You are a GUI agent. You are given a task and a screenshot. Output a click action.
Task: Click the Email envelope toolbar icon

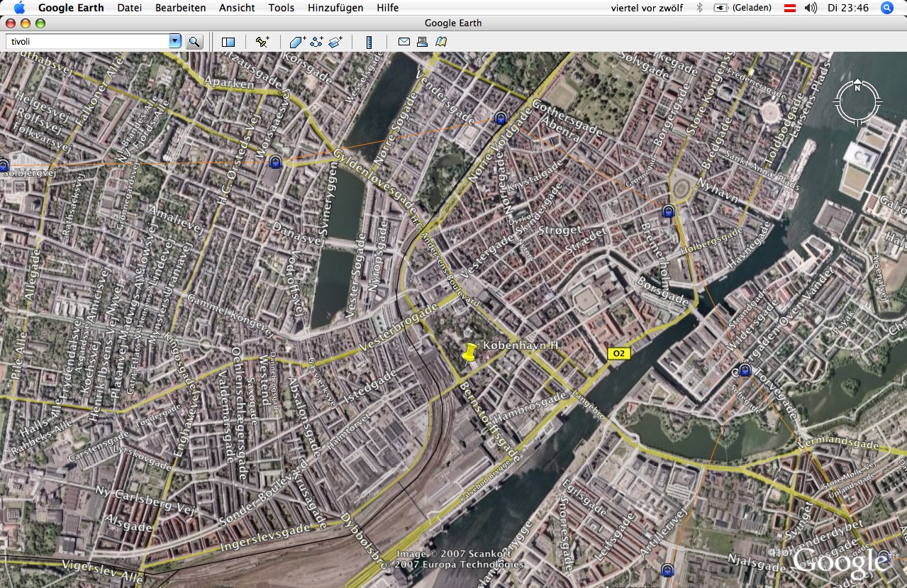coord(404,42)
